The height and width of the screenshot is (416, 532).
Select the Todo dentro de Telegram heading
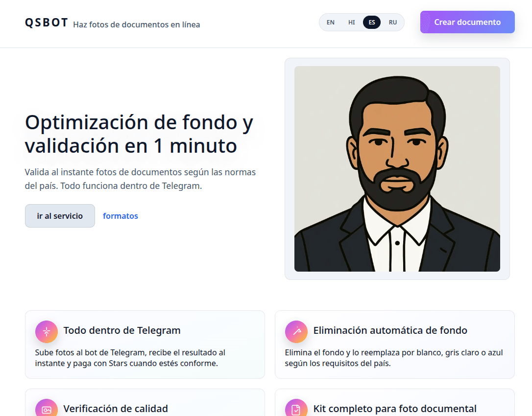tap(122, 330)
